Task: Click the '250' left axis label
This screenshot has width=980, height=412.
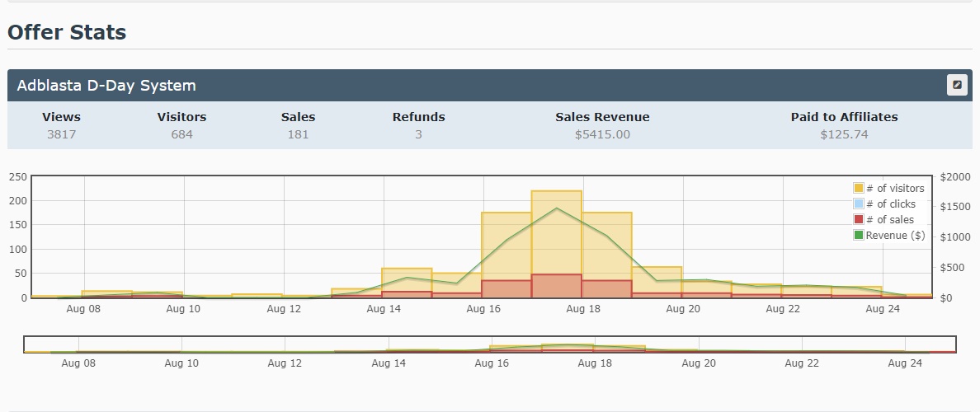Action: click(x=19, y=177)
